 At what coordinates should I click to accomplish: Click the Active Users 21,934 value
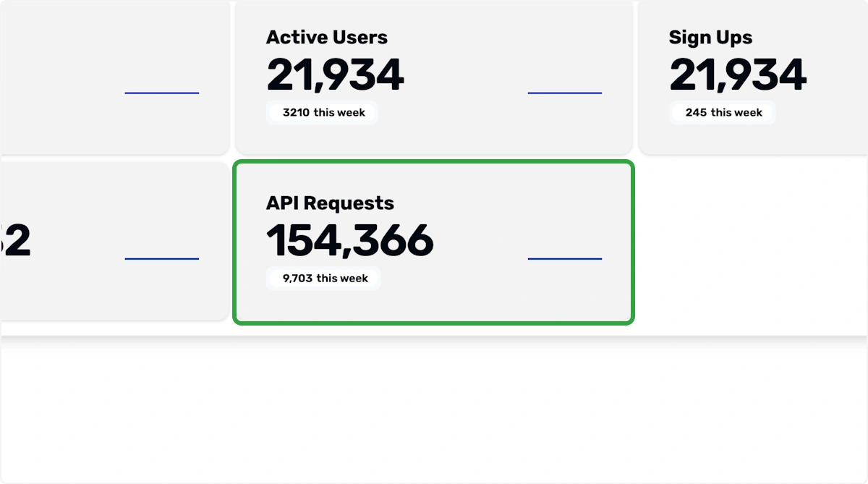(x=335, y=75)
